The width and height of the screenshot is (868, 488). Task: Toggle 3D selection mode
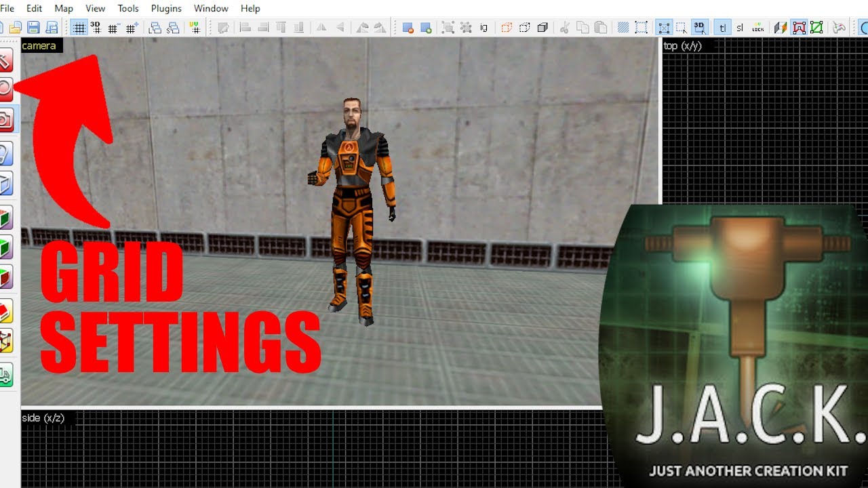[x=700, y=28]
